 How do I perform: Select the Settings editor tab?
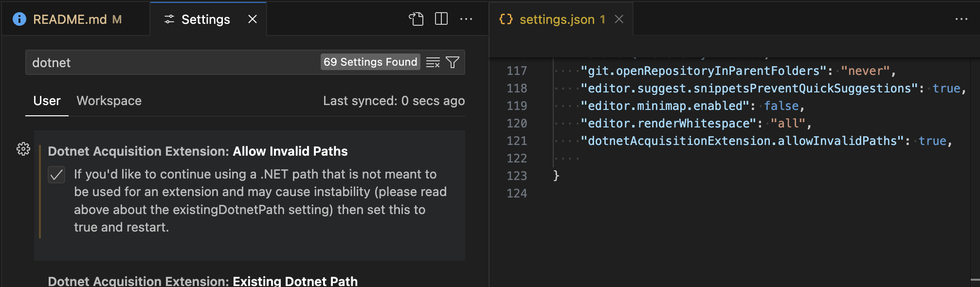click(x=205, y=19)
